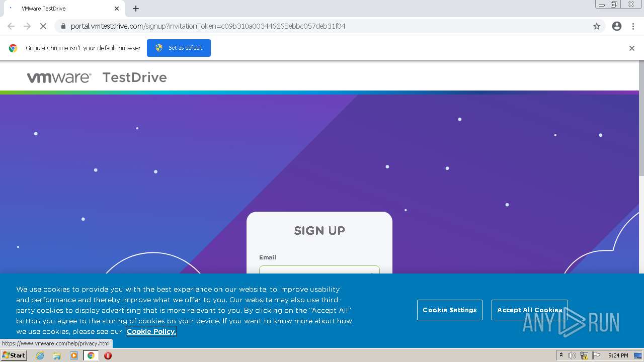Open the red Opera taskbar icon
The image size is (644, 362).
coord(108,355)
